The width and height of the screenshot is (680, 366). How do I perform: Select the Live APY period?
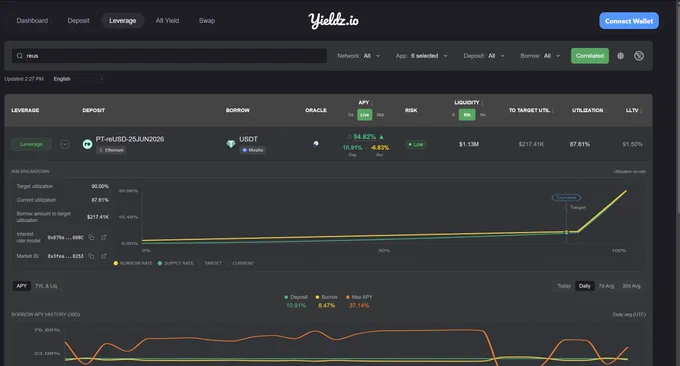coord(365,115)
